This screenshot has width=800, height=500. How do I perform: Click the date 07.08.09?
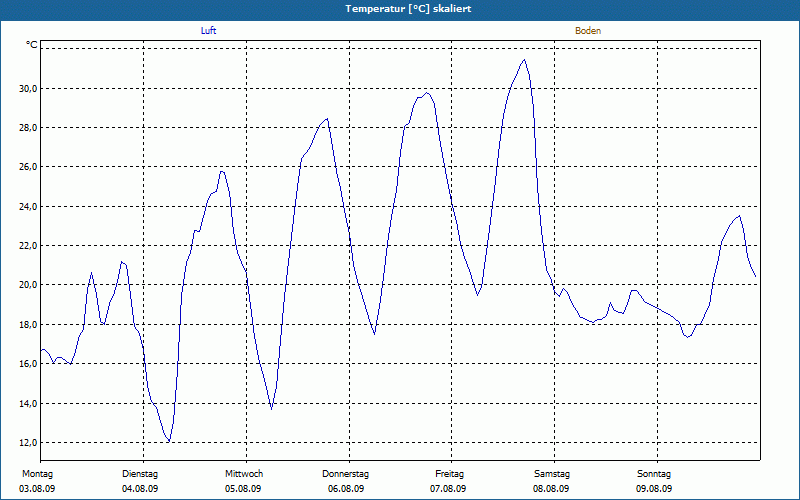448,489
